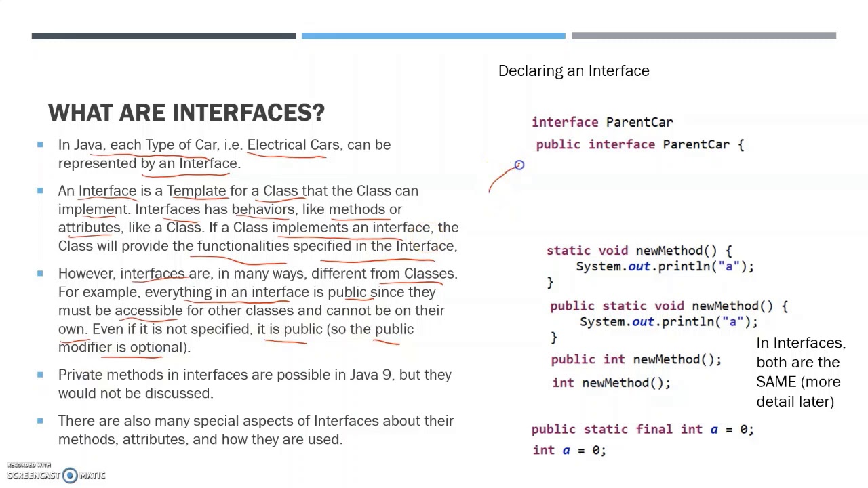Click the 'WHAT ARE INTERFACES?' slide title
The height and width of the screenshot is (488, 868).
pyautogui.click(x=186, y=113)
